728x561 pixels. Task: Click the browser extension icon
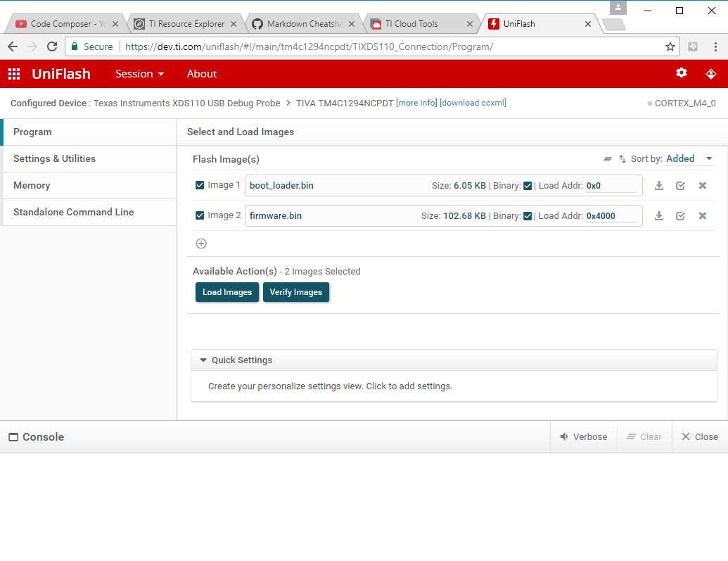click(x=693, y=46)
